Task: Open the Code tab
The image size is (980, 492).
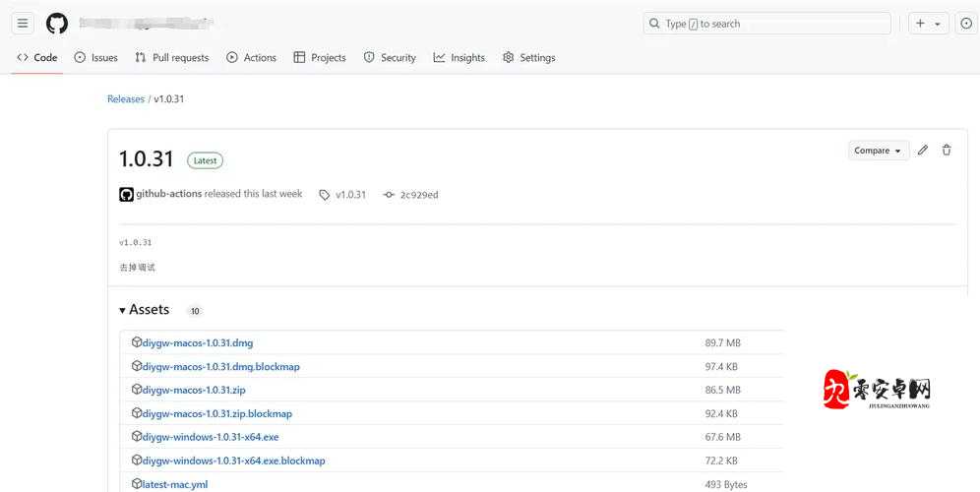Action: click(37, 57)
